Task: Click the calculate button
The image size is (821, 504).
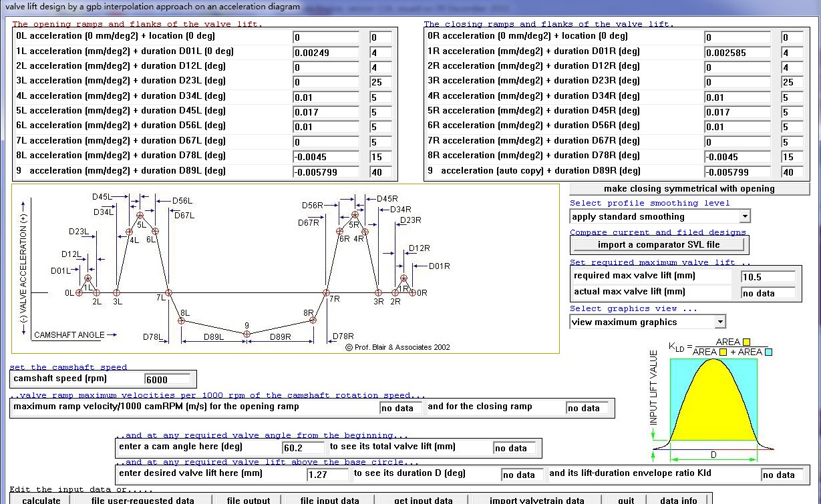Action: 41,499
